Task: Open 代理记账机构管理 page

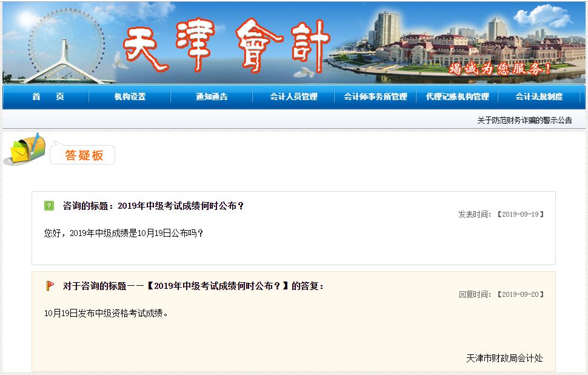Action: click(x=456, y=97)
